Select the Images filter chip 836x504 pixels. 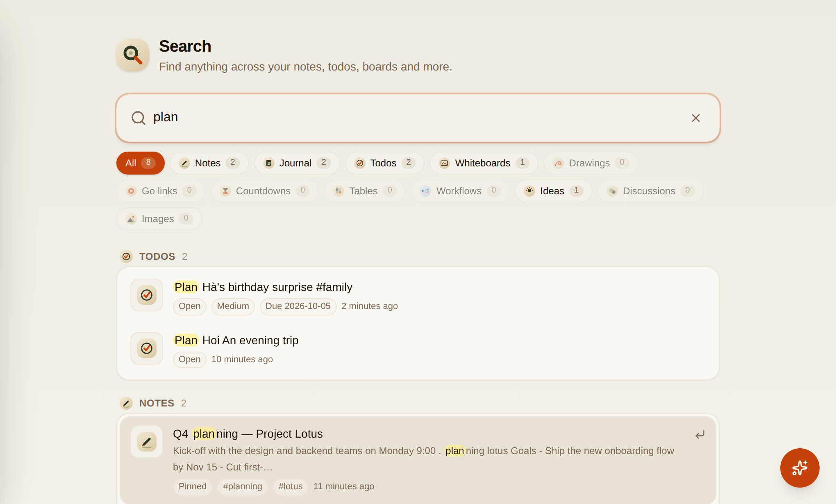[159, 219]
